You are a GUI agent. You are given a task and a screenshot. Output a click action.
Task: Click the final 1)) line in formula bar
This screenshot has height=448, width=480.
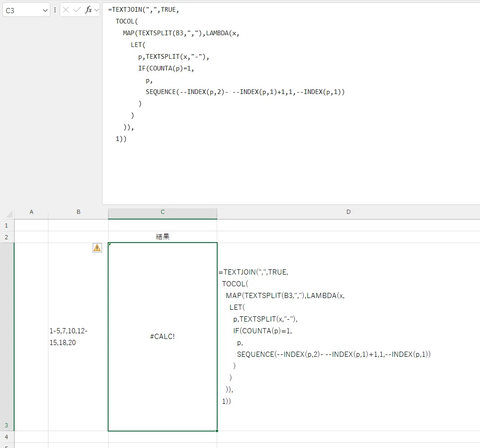coord(121,139)
